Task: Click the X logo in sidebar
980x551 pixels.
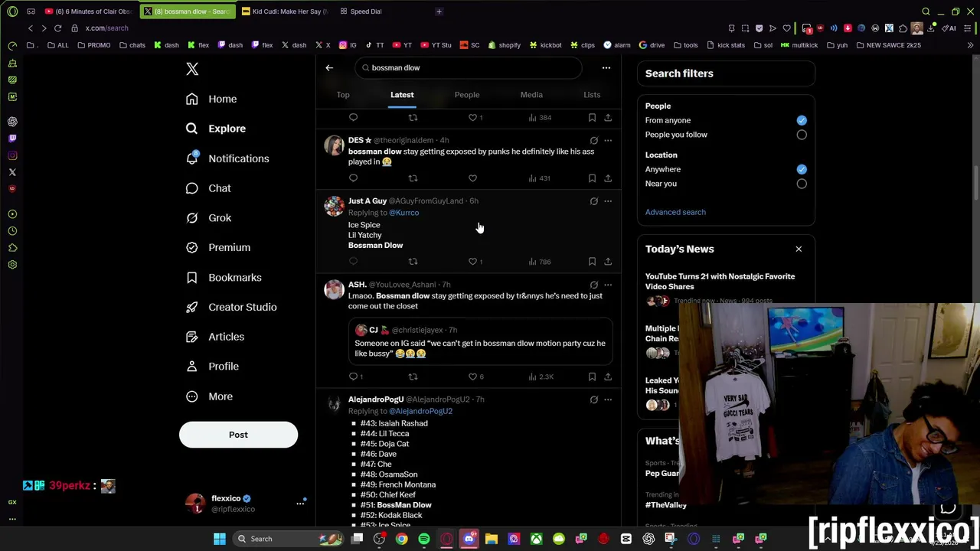Action: tap(192, 69)
